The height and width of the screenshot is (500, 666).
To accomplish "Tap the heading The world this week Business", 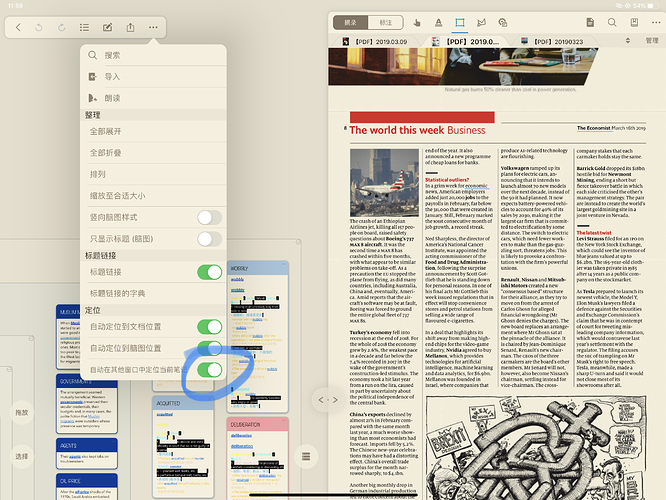I will (x=417, y=130).
